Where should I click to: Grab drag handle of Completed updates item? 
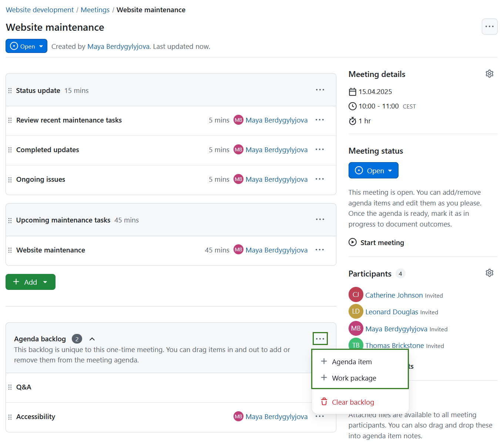(10, 150)
